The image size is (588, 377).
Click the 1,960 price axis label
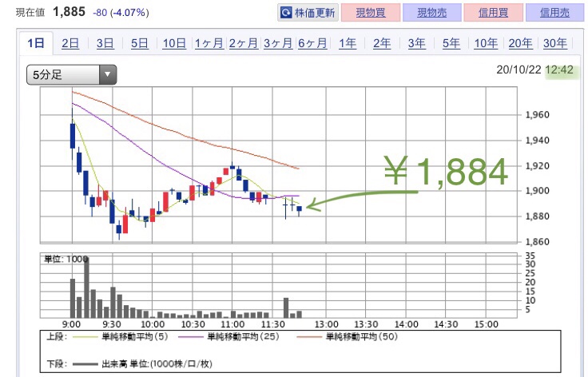[538, 115]
